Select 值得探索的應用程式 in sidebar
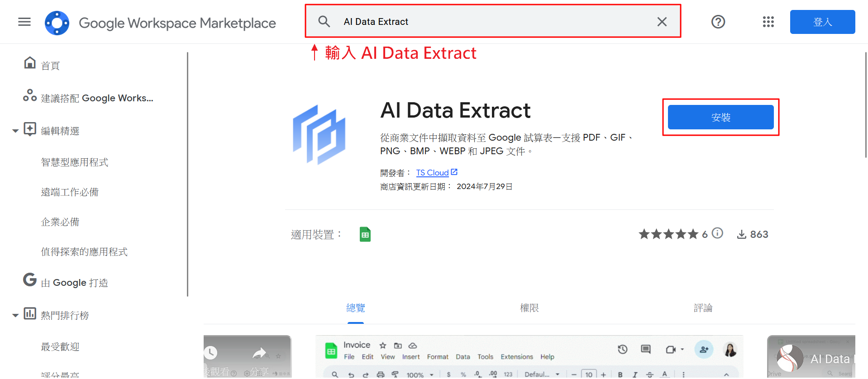868x379 pixels. (84, 252)
